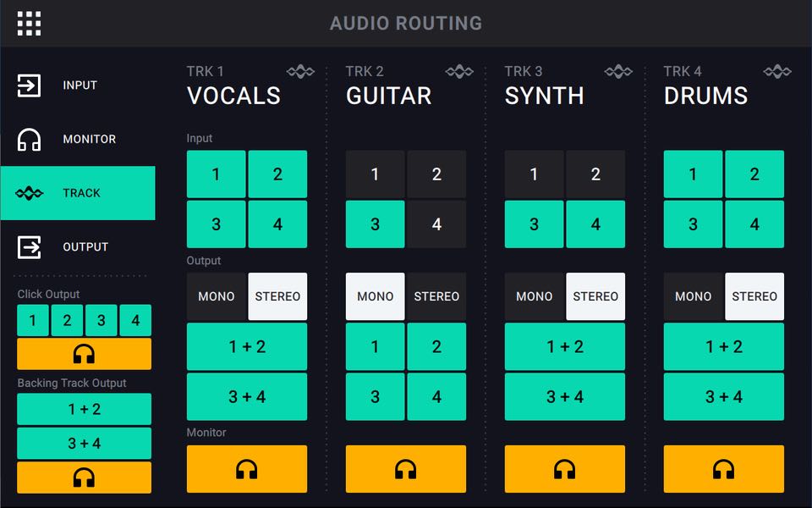Screen dimensions: 812x508
Task: Switch Synth output to MONO
Action: click(x=535, y=296)
